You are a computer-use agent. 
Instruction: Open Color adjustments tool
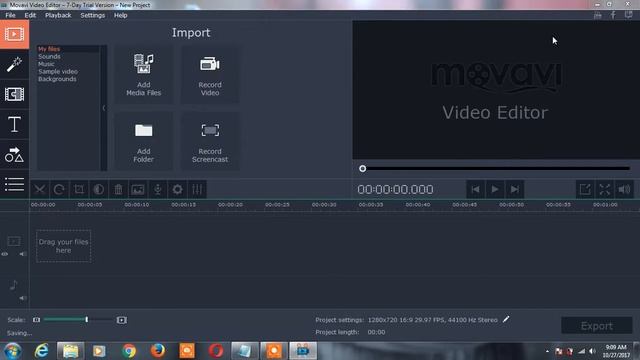coord(98,189)
